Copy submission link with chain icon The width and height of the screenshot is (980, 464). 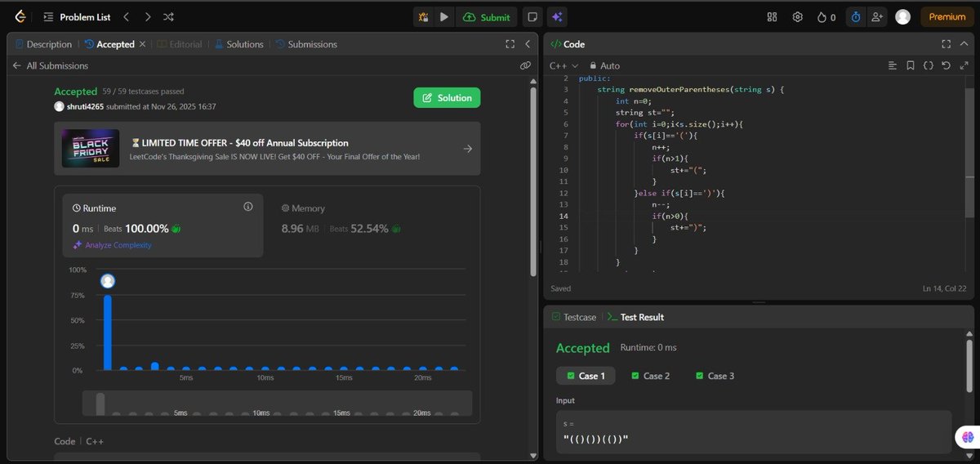point(525,65)
